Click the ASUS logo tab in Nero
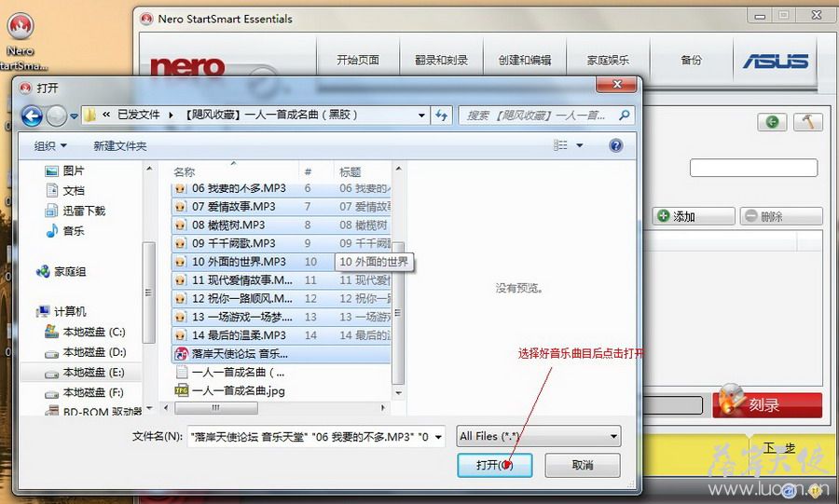Viewport: 839px width, 504px height. click(776, 61)
